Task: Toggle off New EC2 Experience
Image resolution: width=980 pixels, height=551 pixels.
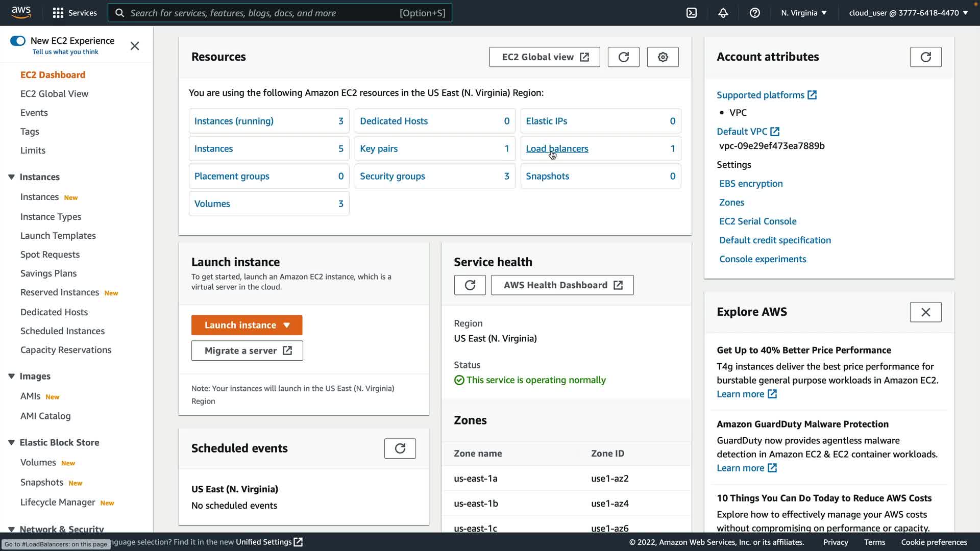Action: 18,41
